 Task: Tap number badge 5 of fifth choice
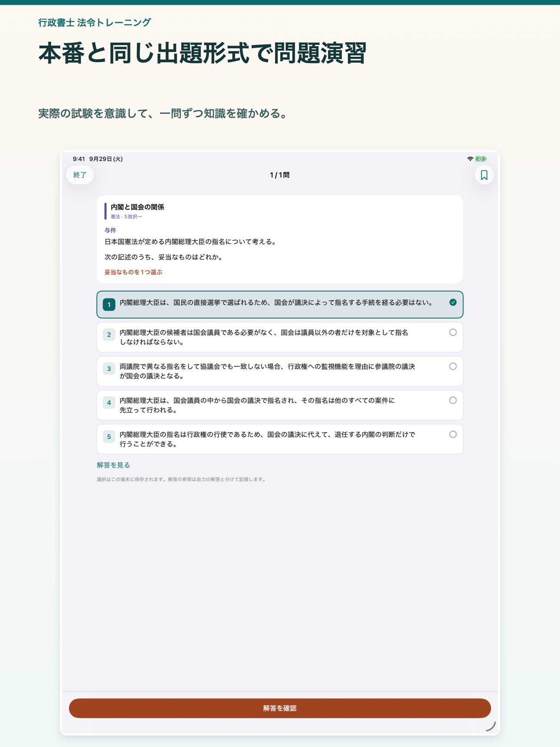109,436
